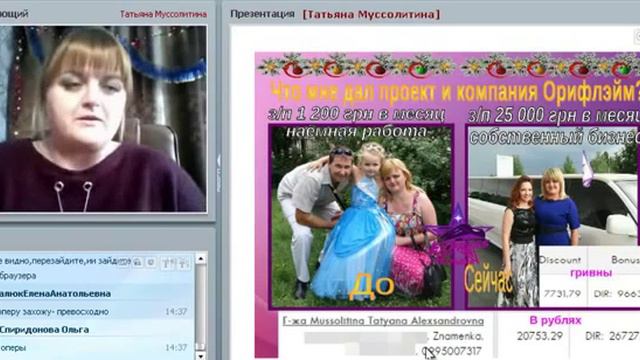Image resolution: width=640 pixels, height=360 pixels.
Task: Click the chat message "оперы"
Action: [x=13, y=348]
